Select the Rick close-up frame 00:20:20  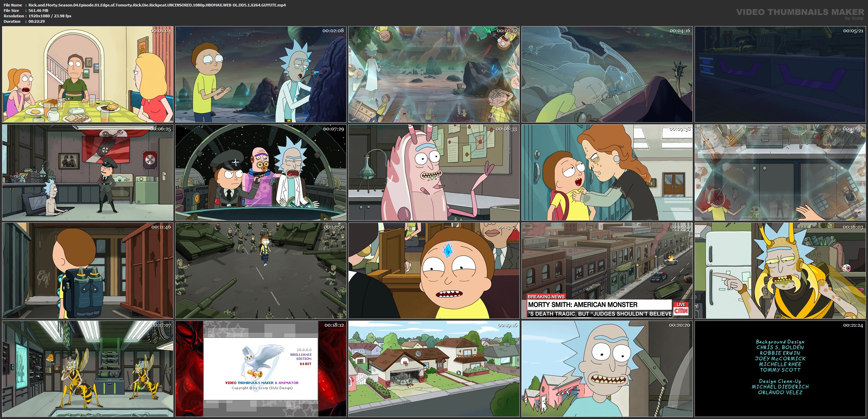(607, 369)
